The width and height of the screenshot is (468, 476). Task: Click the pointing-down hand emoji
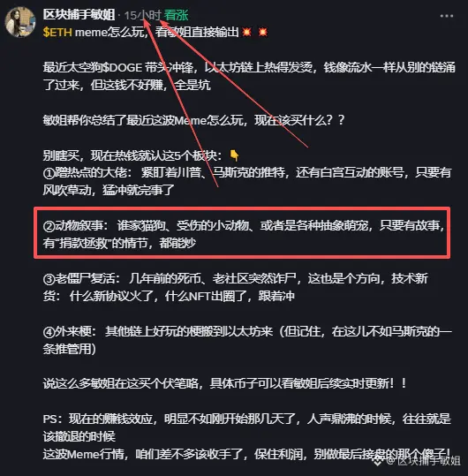point(234,155)
